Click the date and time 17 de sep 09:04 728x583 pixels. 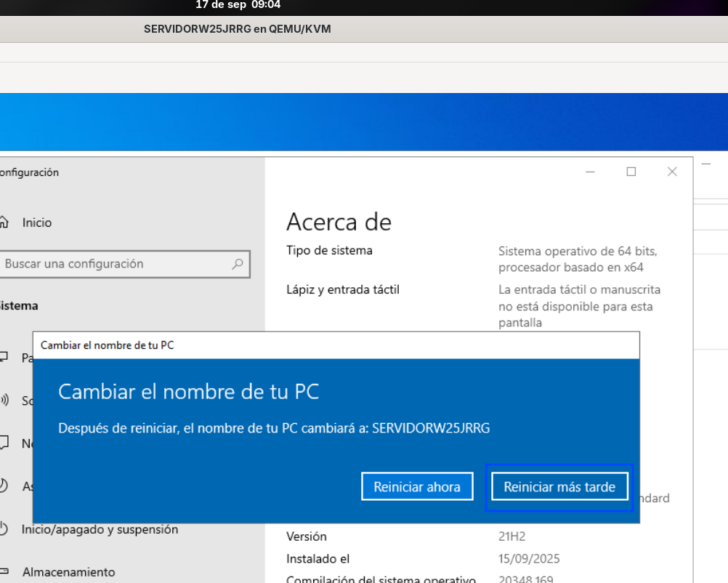[x=238, y=4]
